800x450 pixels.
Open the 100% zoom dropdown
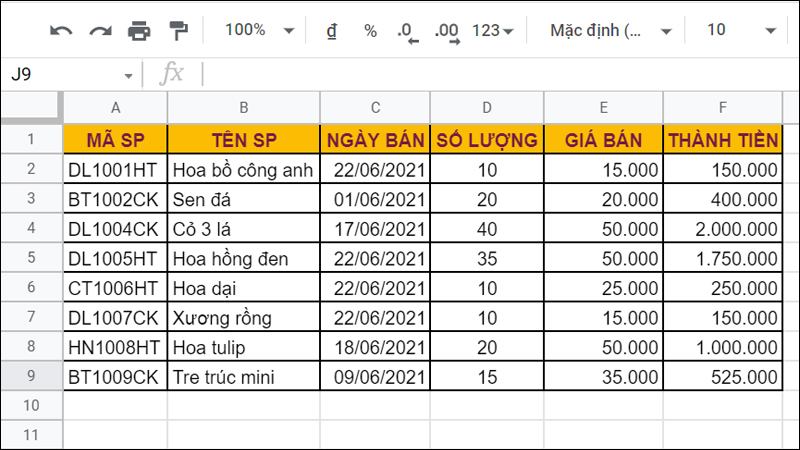point(258,31)
